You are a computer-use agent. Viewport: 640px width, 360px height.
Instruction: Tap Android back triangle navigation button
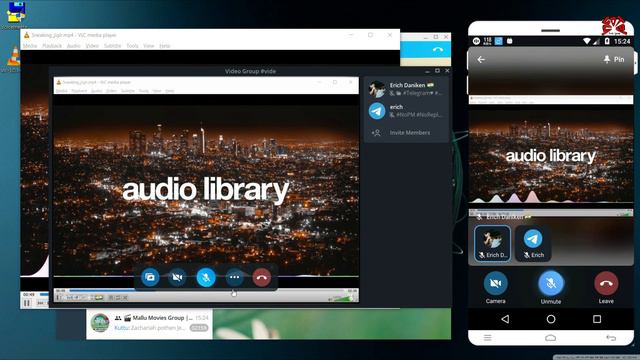505,319
